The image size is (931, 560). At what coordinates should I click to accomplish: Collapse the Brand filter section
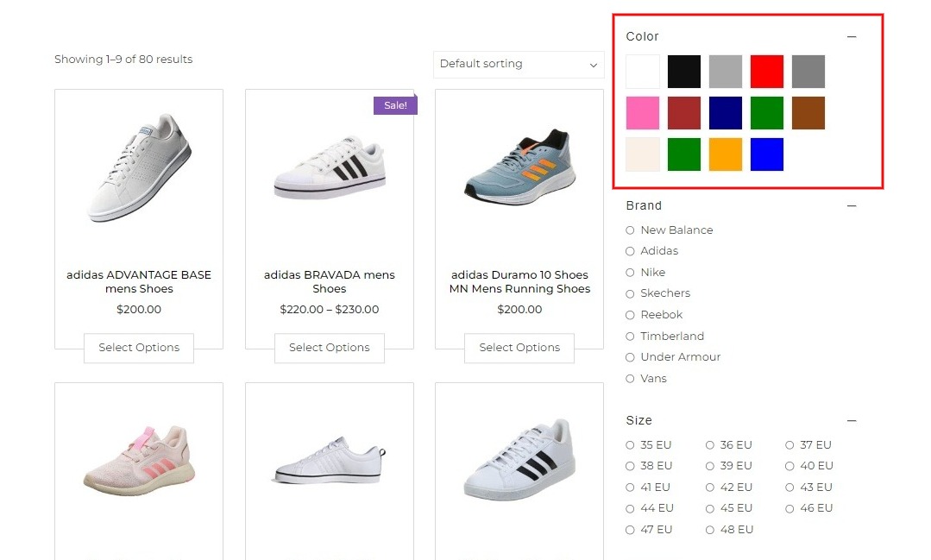click(852, 206)
